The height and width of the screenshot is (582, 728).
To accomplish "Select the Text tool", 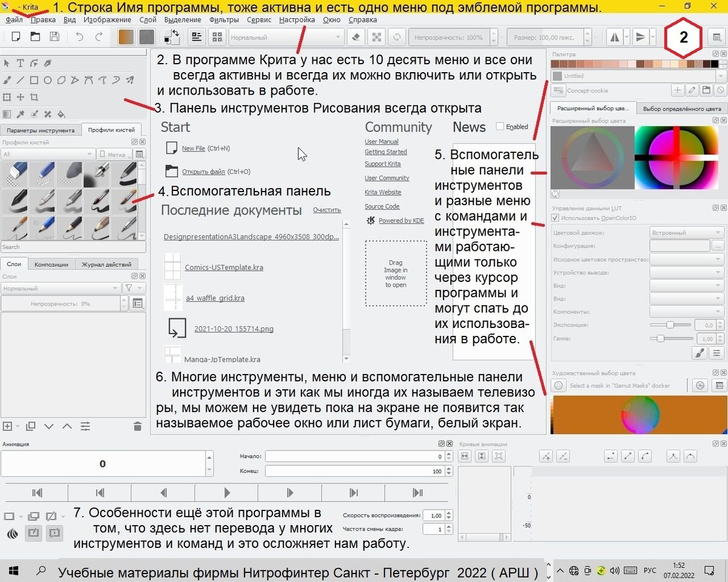I will pos(20,63).
